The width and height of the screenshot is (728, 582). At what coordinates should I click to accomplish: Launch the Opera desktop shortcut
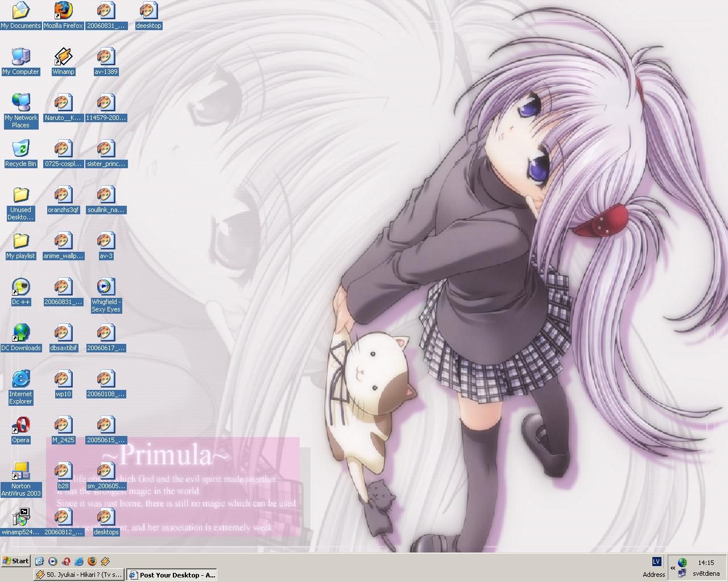pyautogui.click(x=20, y=430)
